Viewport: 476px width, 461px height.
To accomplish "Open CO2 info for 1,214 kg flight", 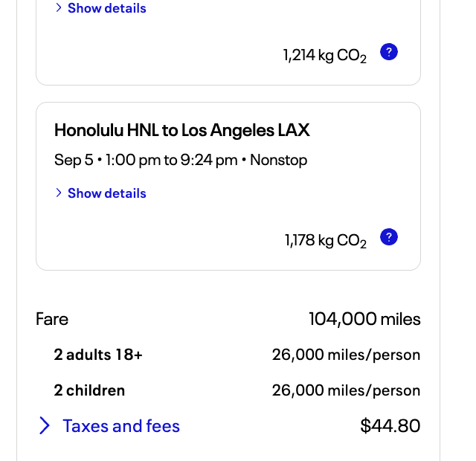I will tap(389, 52).
